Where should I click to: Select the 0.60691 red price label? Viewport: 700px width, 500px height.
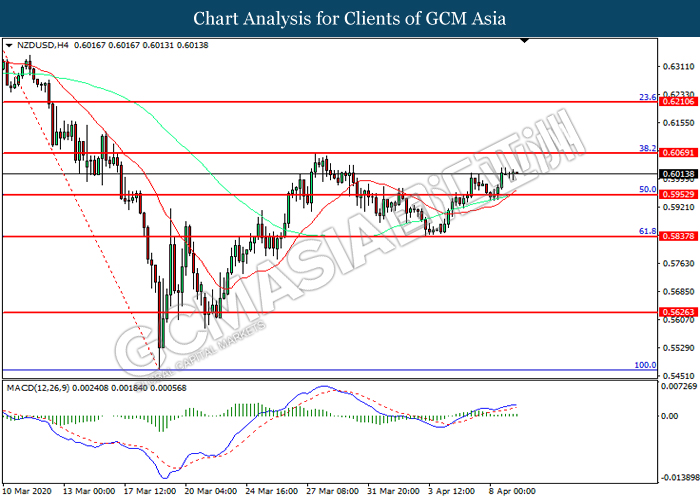pyautogui.click(x=678, y=153)
